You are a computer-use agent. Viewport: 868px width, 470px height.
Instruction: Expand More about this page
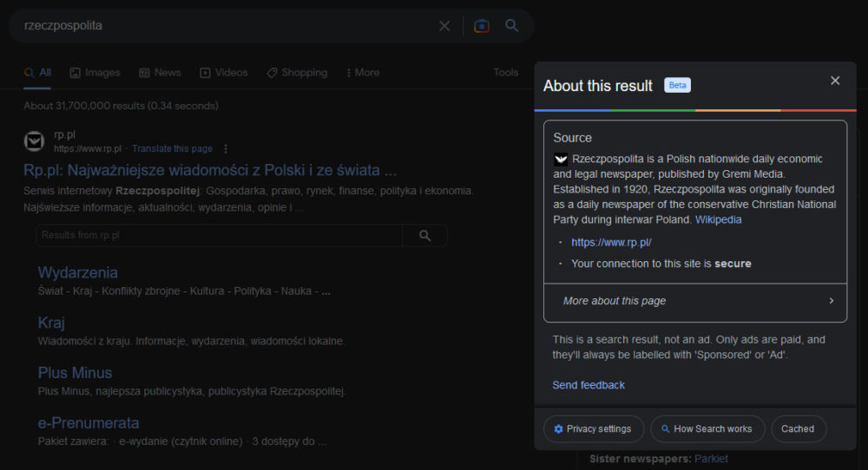[695, 302]
